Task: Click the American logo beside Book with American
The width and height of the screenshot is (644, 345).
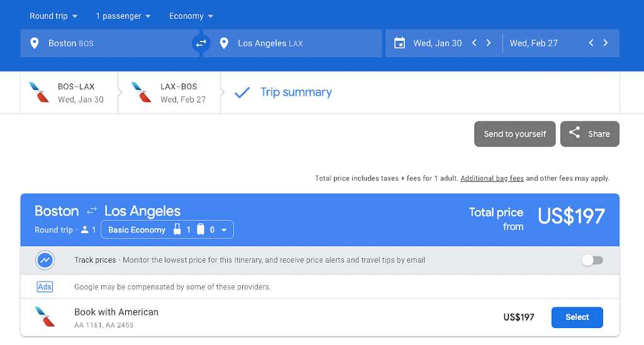Action: [x=45, y=317]
